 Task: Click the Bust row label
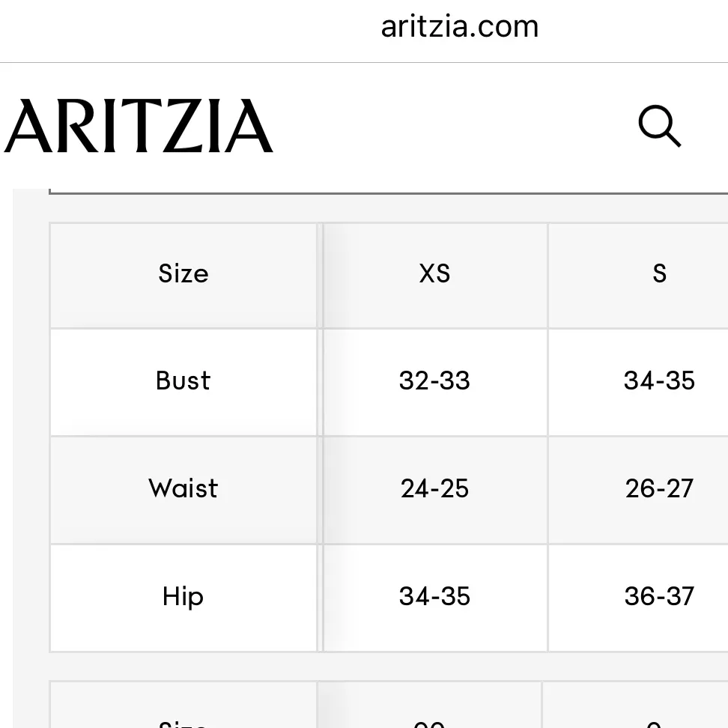pos(183,381)
